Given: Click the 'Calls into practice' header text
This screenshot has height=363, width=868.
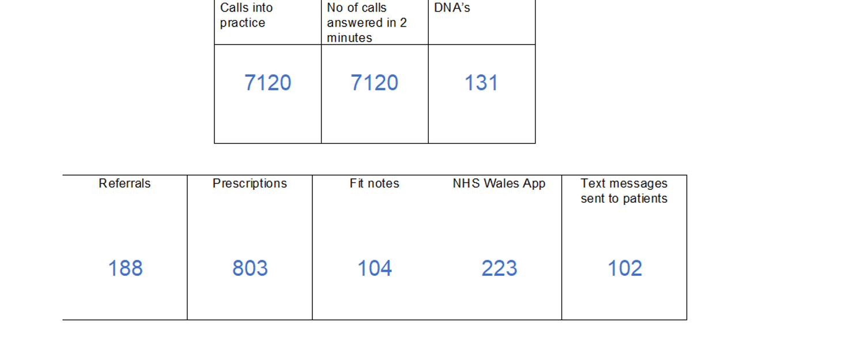Looking at the screenshot, I should [x=246, y=16].
